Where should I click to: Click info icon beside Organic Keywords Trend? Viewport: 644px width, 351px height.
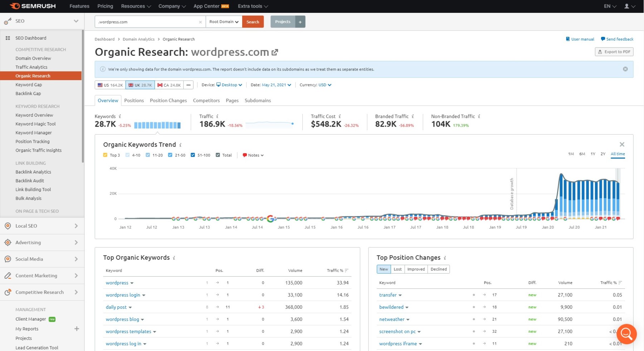coord(180,145)
